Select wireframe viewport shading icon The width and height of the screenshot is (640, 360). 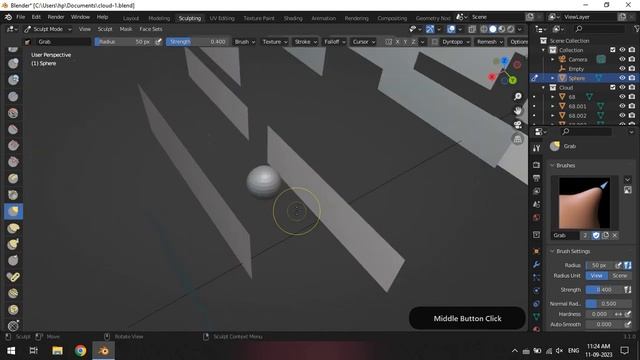click(x=484, y=29)
